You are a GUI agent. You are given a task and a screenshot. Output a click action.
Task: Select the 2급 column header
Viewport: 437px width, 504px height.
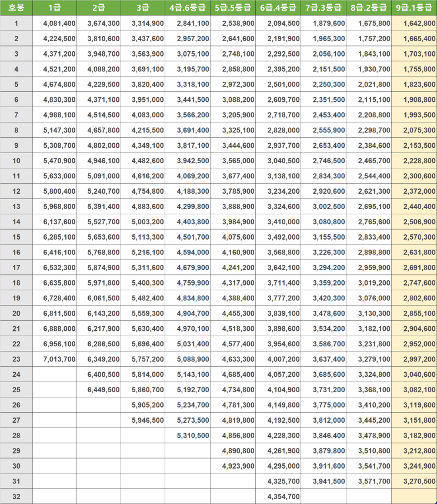click(99, 8)
